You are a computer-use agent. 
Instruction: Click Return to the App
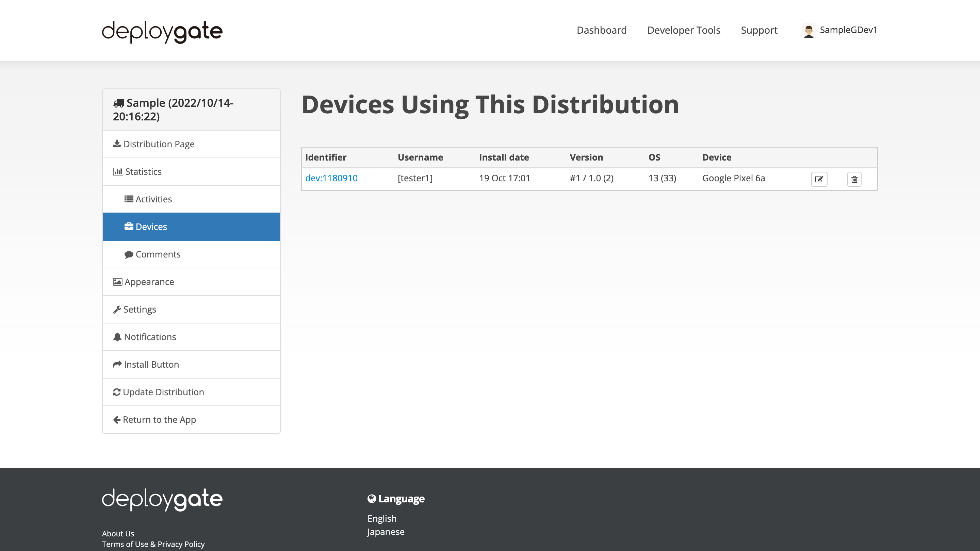[159, 419]
